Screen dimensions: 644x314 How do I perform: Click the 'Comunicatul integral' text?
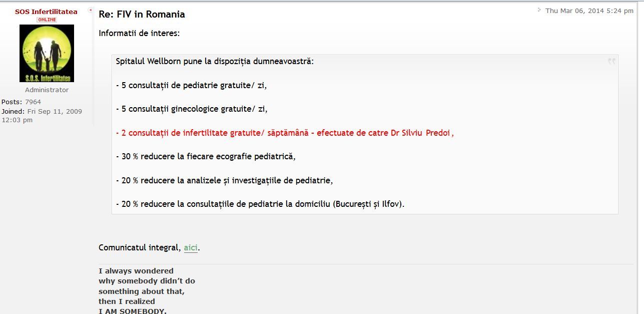click(x=139, y=248)
